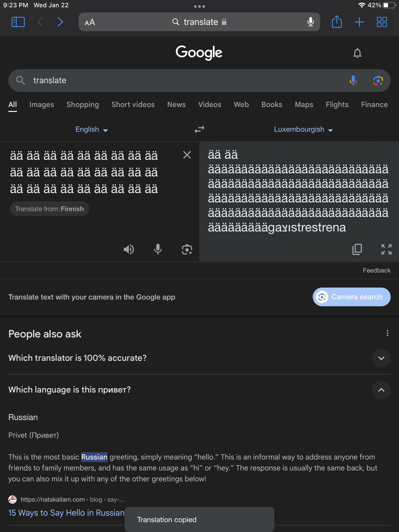
Task: Expand 'Which translator is 100% accurate?'
Action: [381, 358]
